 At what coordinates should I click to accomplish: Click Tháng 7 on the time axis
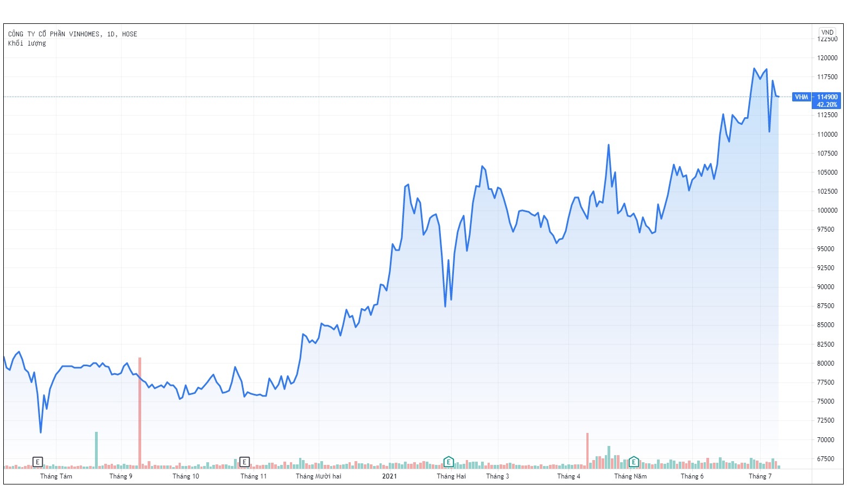pyautogui.click(x=762, y=476)
